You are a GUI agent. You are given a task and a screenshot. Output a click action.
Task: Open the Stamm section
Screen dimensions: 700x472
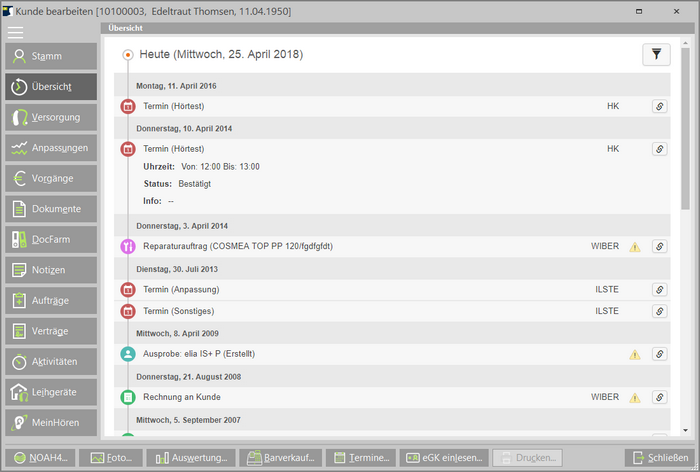[51, 56]
